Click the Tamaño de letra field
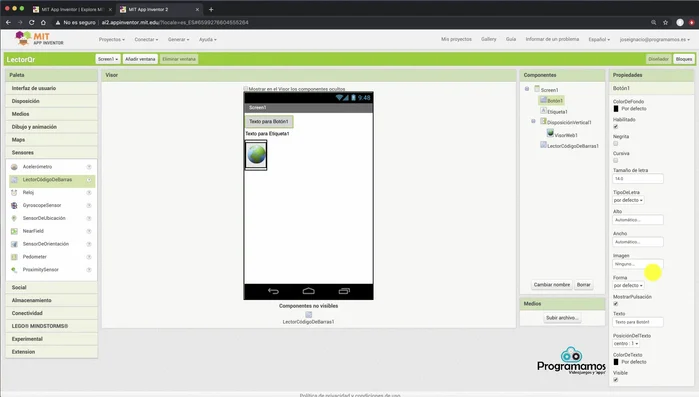Image resolution: width=699 pixels, height=397 pixels. click(638, 179)
